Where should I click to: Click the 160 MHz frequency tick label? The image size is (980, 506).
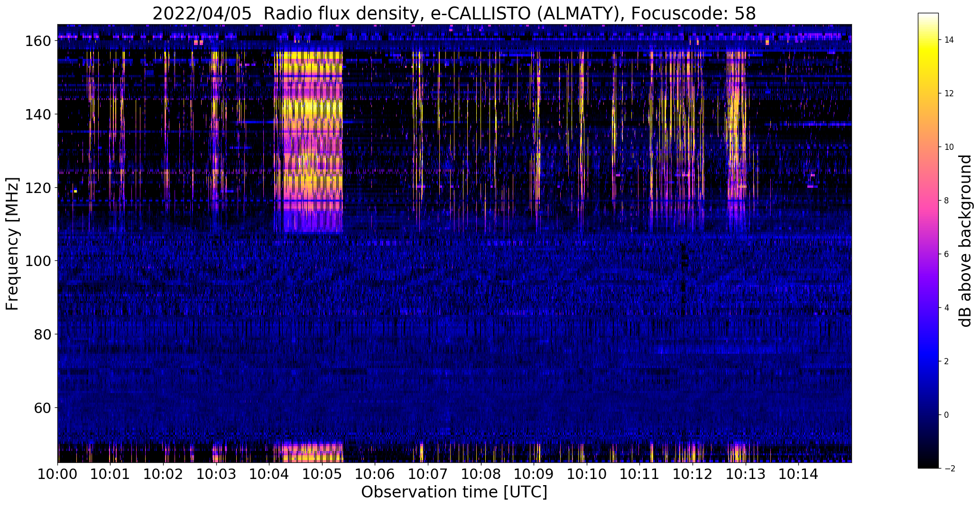click(x=38, y=41)
